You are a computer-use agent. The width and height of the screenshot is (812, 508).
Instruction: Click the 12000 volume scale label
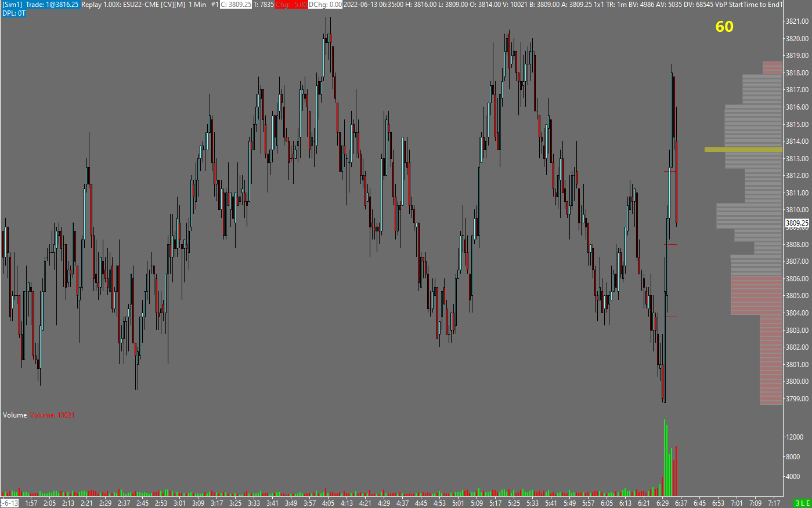(x=795, y=437)
